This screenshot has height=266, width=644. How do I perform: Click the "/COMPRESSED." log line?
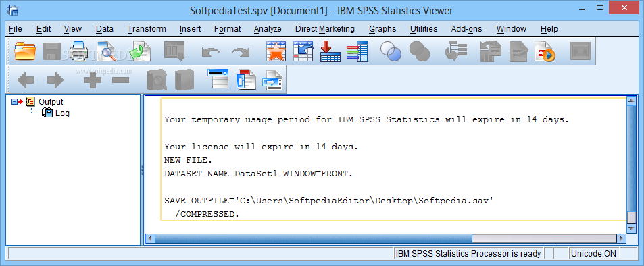[x=207, y=214]
